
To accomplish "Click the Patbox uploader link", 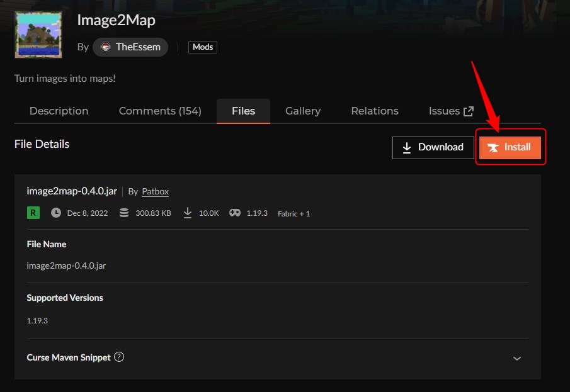I will click(155, 191).
